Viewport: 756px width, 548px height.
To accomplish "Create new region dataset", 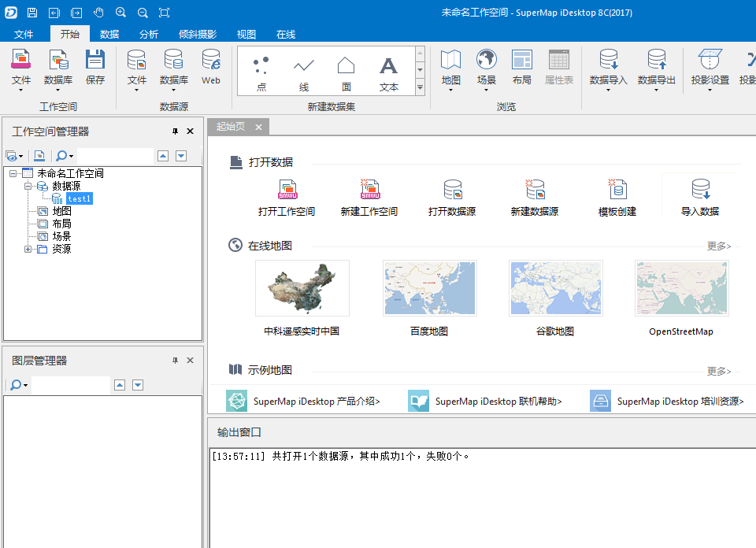I will click(346, 73).
